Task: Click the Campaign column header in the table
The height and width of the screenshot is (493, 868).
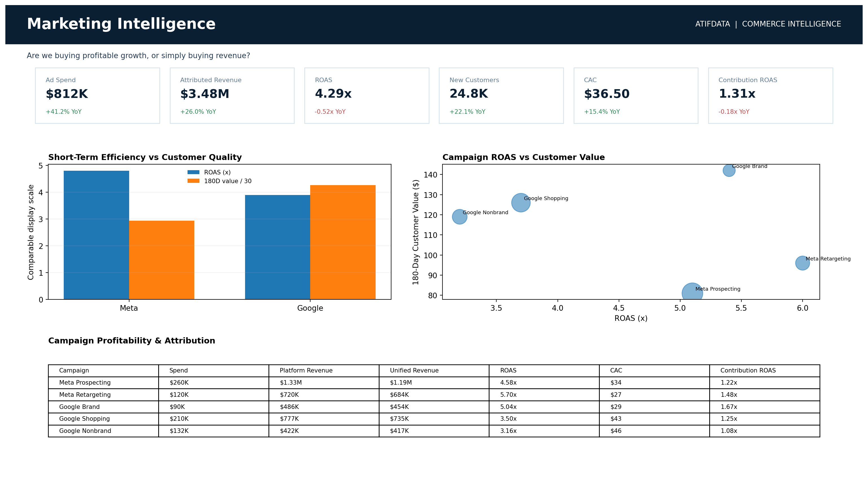Action: [x=103, y=371]
